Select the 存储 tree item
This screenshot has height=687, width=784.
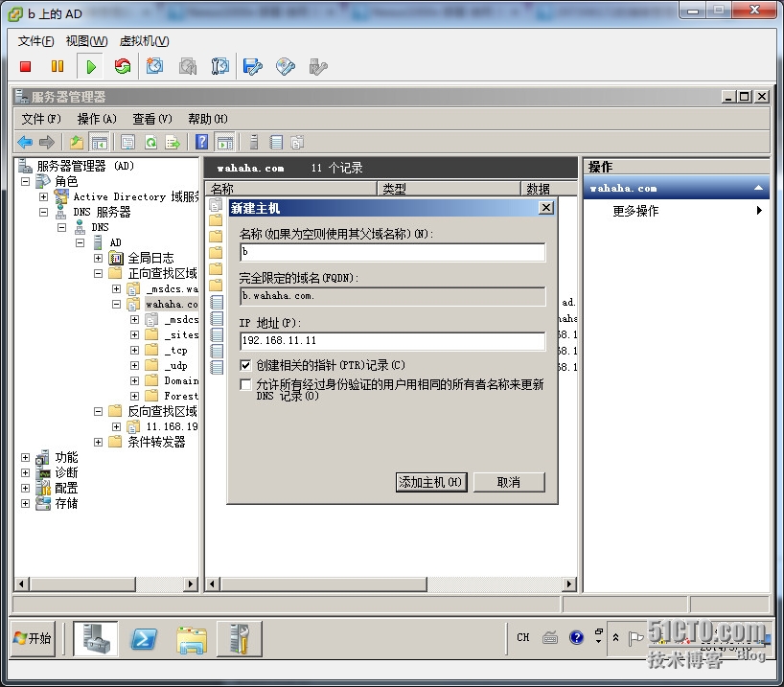(x=66, y=503)
